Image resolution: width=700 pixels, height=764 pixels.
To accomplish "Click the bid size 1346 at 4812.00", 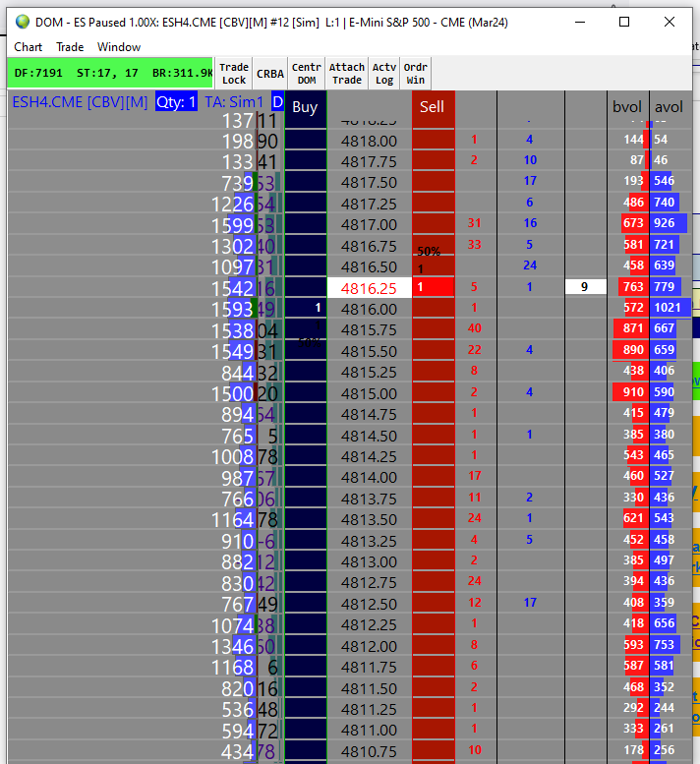I will (232, 647).
